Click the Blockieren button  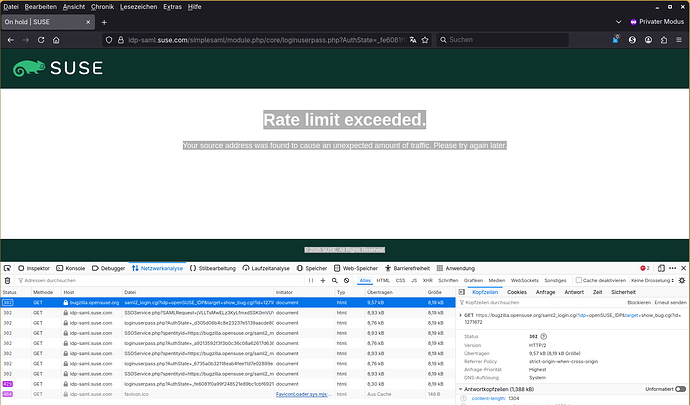pyautogui.click(x=639, y=302)
